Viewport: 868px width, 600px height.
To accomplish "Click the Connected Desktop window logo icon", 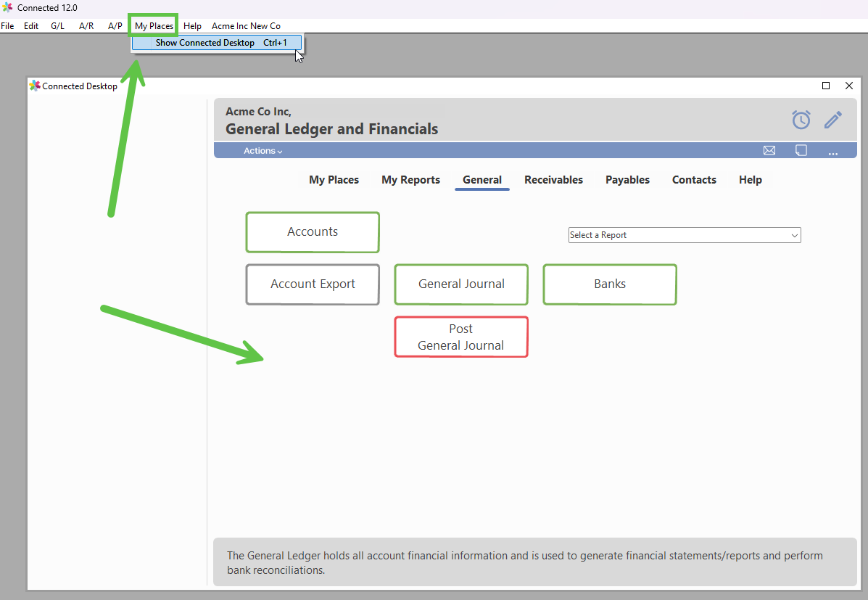I will tap(35, 86).
